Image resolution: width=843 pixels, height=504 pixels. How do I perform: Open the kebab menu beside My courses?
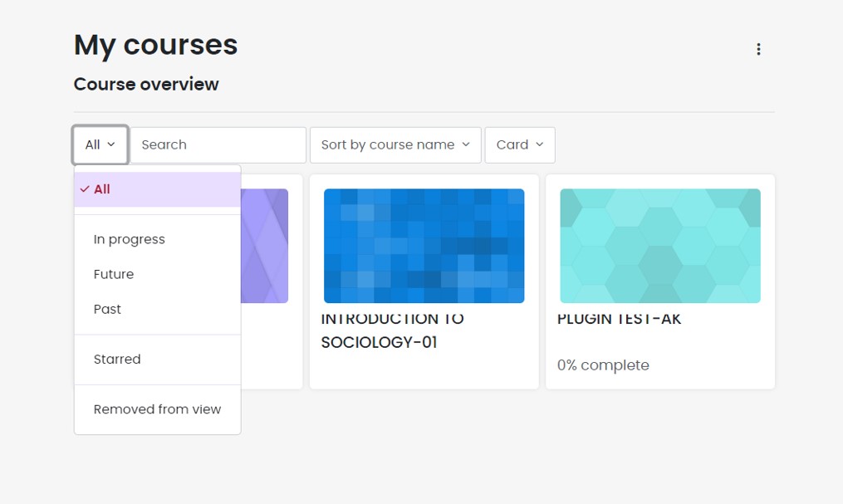(x=758, y=48)
